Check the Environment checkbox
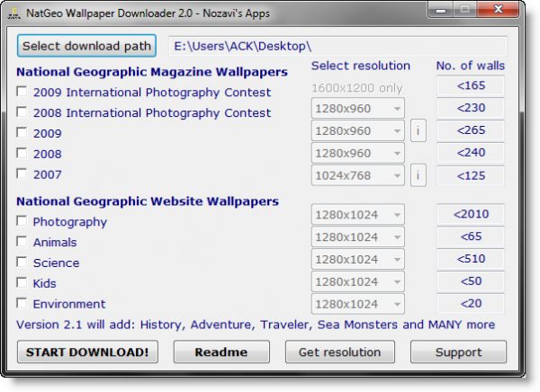 [22, 304]
